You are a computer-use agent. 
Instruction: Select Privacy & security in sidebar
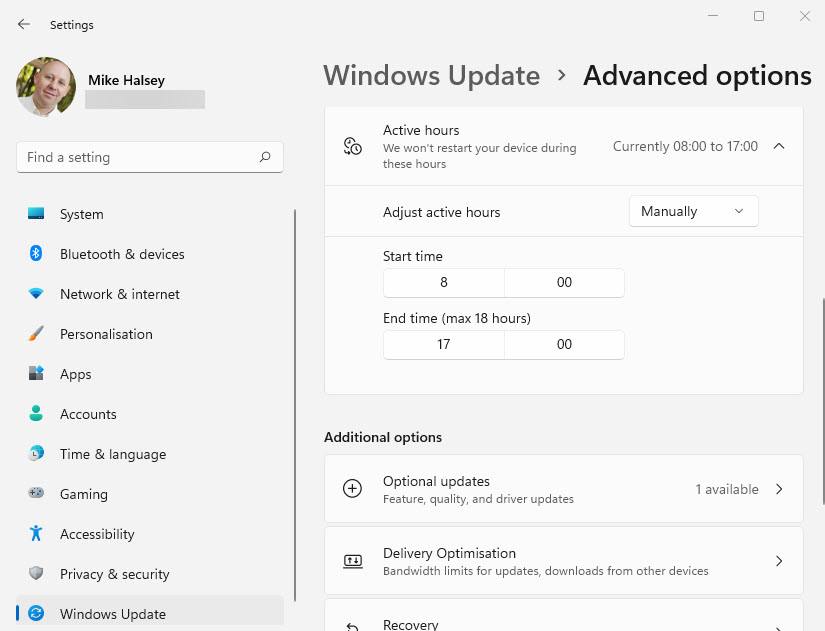114,574
